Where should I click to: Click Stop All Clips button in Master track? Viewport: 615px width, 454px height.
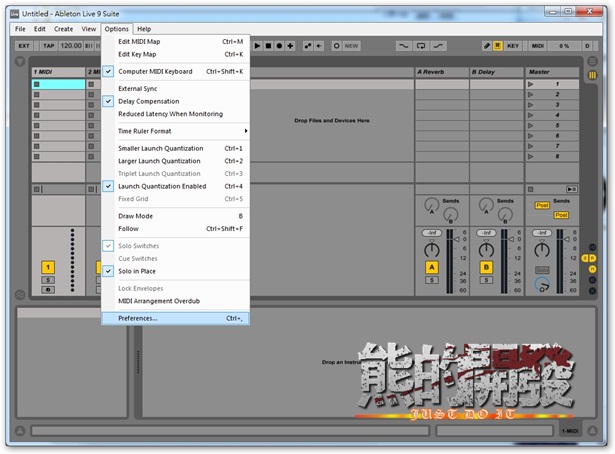(530, 189)
